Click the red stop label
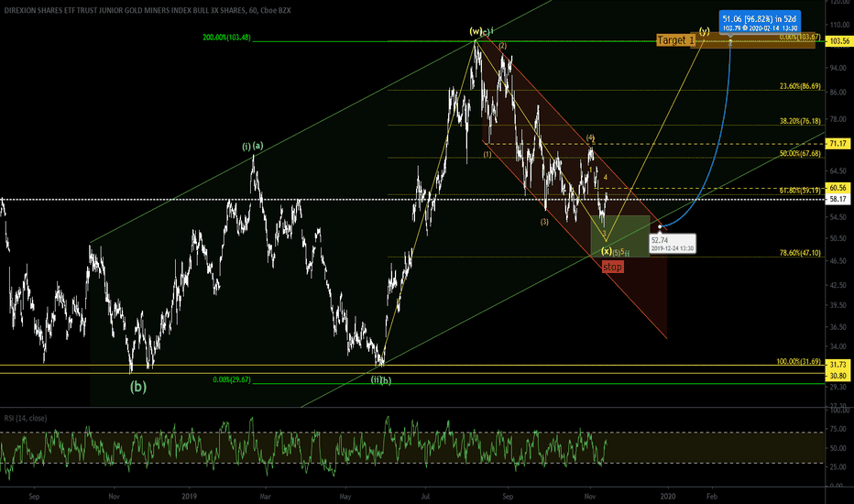The width and height of the screenshot is (854, 504). pyautogui.click(x=612, y=267)
